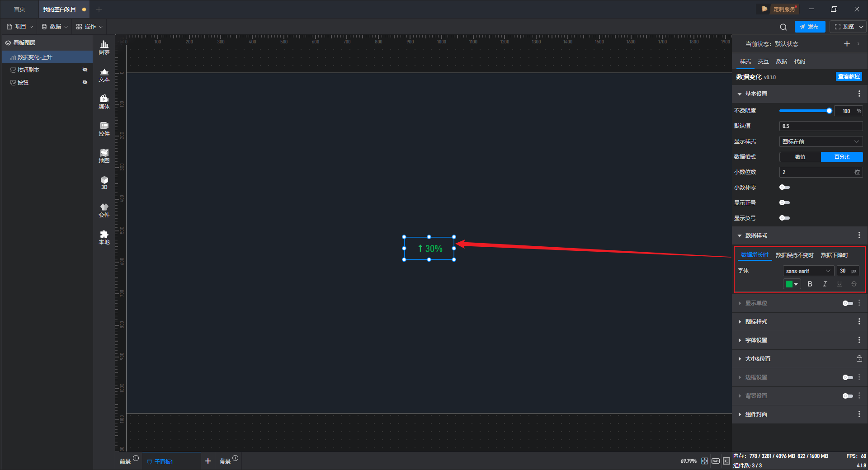868x470 pixels.
Task: Switch to the 交互 tab
Action: [x=763, y=61]
